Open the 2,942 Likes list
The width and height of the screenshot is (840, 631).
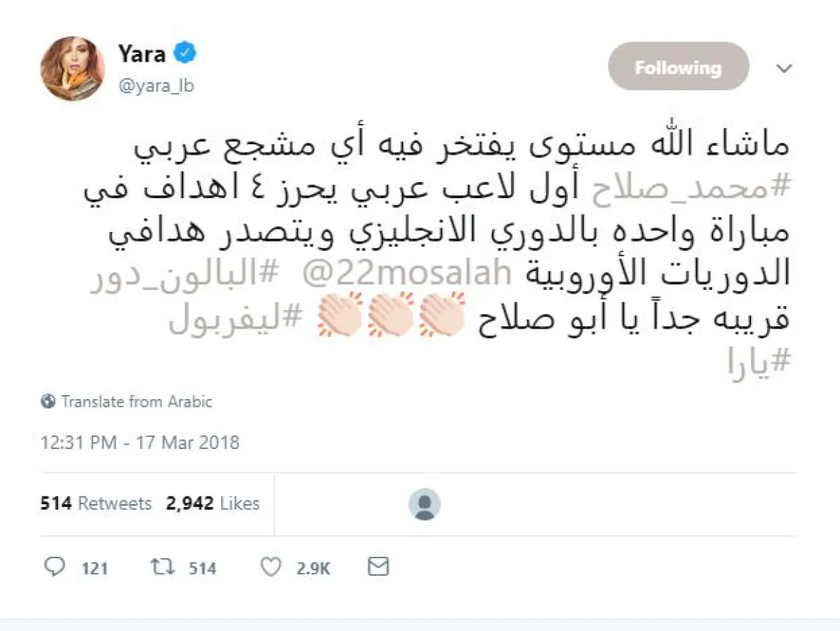point(213,504)
